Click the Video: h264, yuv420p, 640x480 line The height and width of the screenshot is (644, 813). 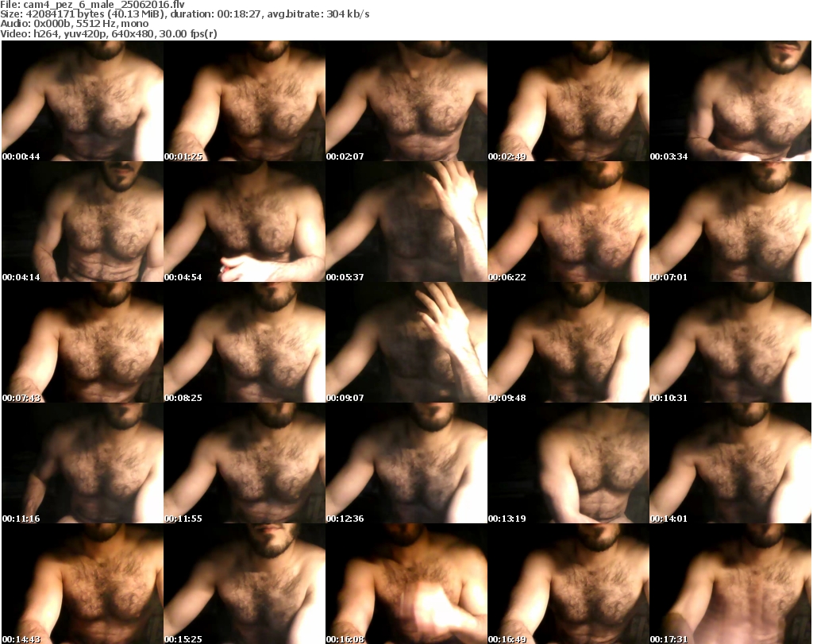coord(108,33)
